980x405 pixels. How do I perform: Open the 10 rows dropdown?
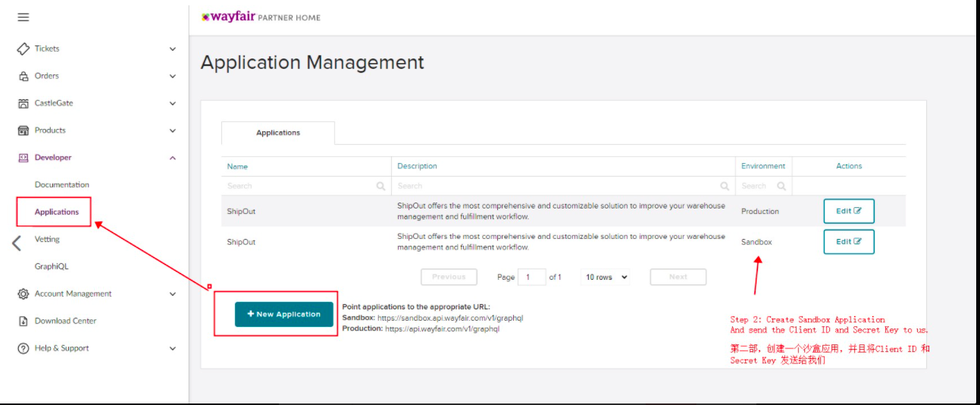606,277
